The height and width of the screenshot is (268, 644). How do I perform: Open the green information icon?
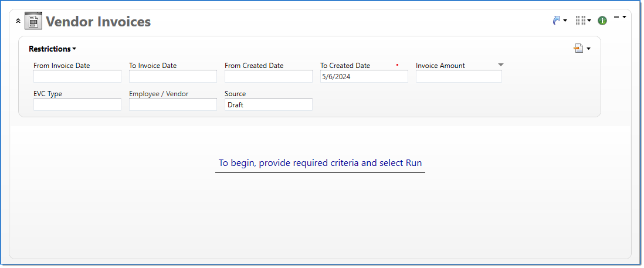[x=602, y=21]
